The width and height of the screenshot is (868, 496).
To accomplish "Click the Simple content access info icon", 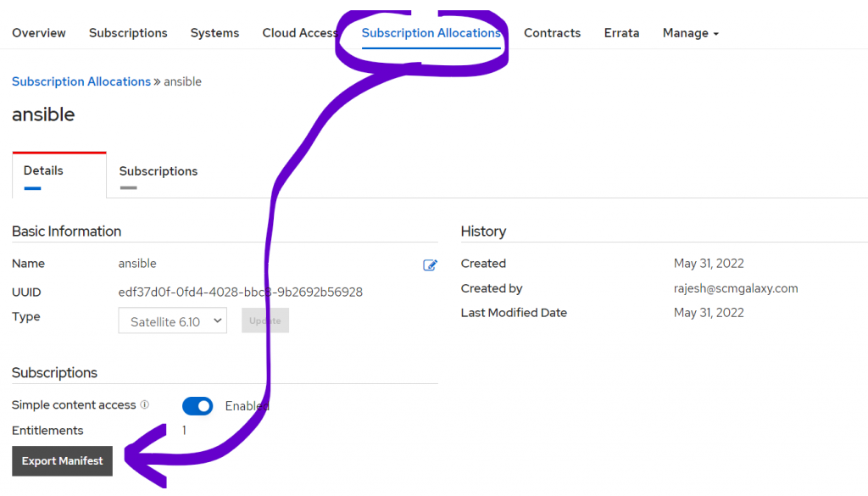I will [145, 405].
